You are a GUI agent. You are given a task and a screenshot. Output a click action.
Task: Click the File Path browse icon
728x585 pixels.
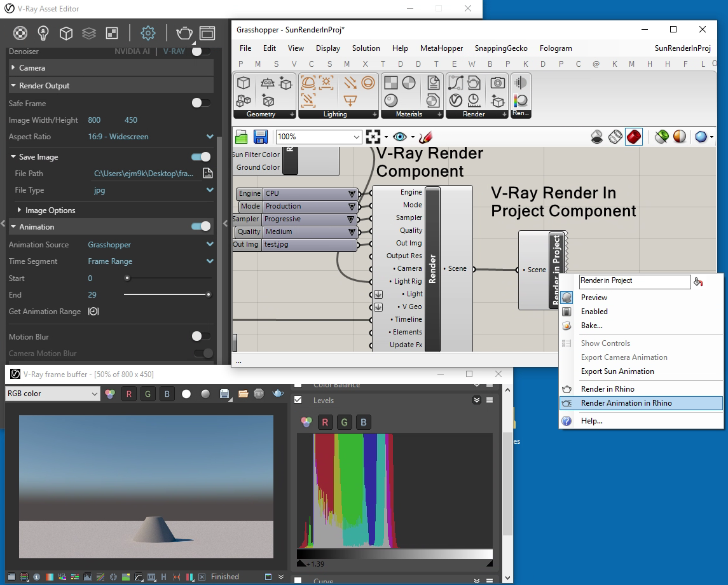click(x=208, y=173)
